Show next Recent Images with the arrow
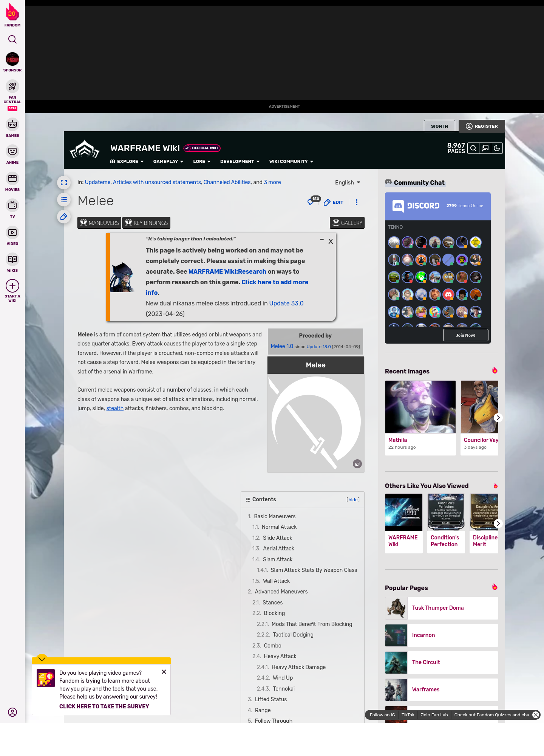544x756 pixels. (x=498, y=418)
